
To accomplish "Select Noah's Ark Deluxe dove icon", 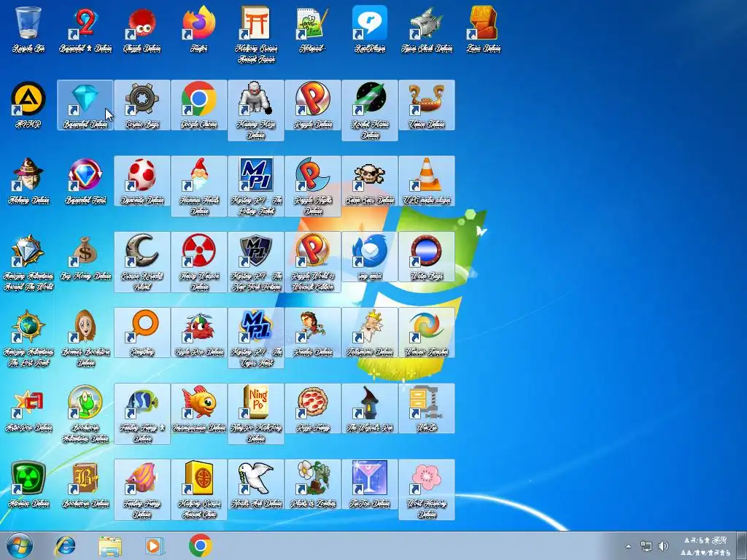I will click(x=256, y=485).
